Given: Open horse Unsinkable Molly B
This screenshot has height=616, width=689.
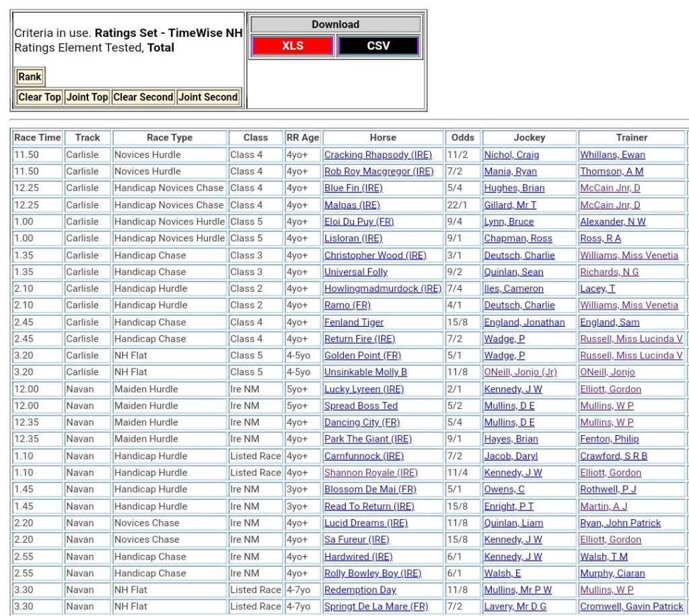Looking at the screenshot, I should point(365,373).
